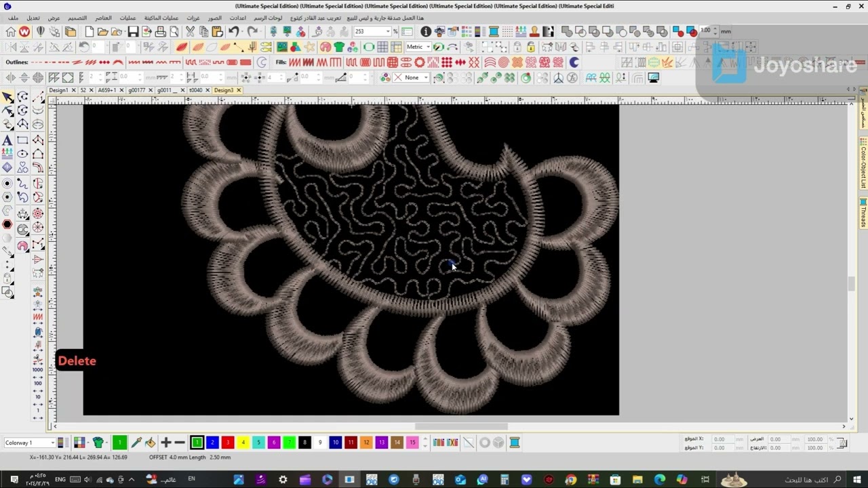Image resolution: width=868 pixels, height=488 pixels.
Task: Switch to the Design1 tab
Action: [x=58, y=90]
